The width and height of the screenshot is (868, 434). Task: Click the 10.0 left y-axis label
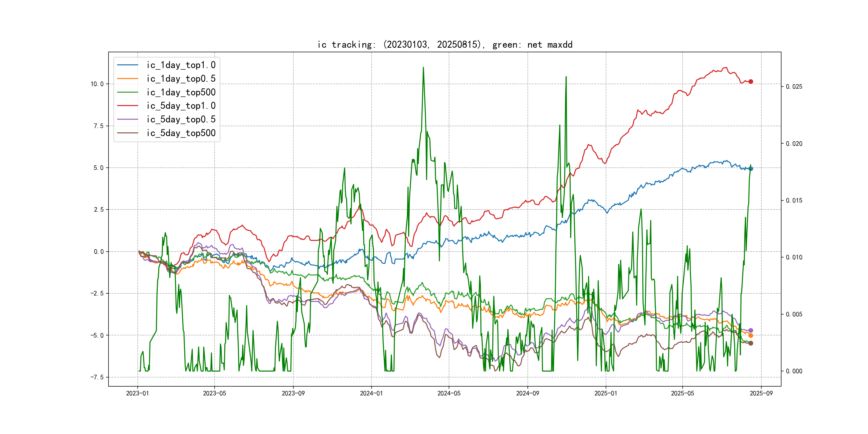pos(97,84)
